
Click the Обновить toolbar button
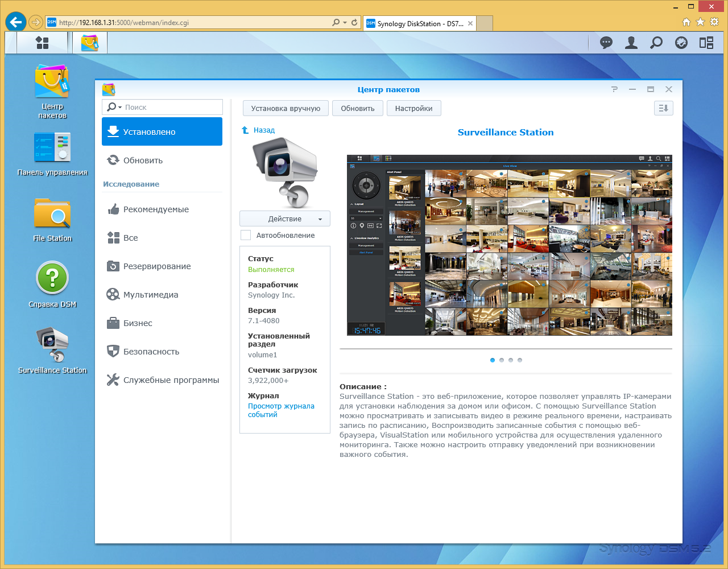[358, 108]
